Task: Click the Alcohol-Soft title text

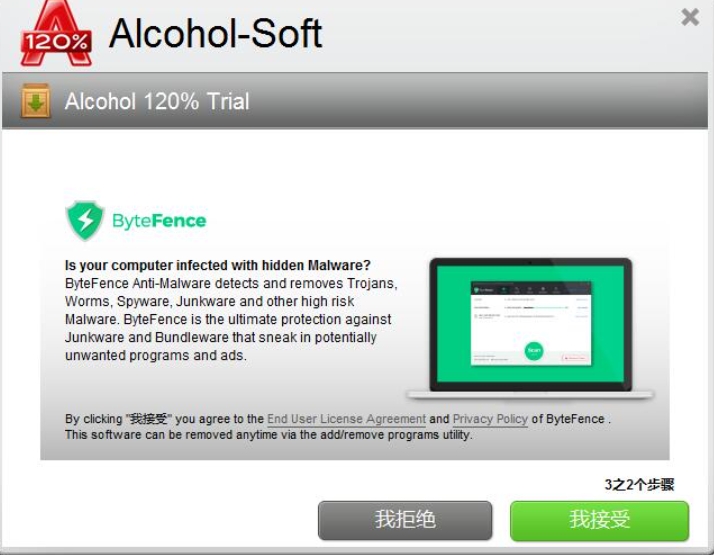Action: [x=216, y=34]
